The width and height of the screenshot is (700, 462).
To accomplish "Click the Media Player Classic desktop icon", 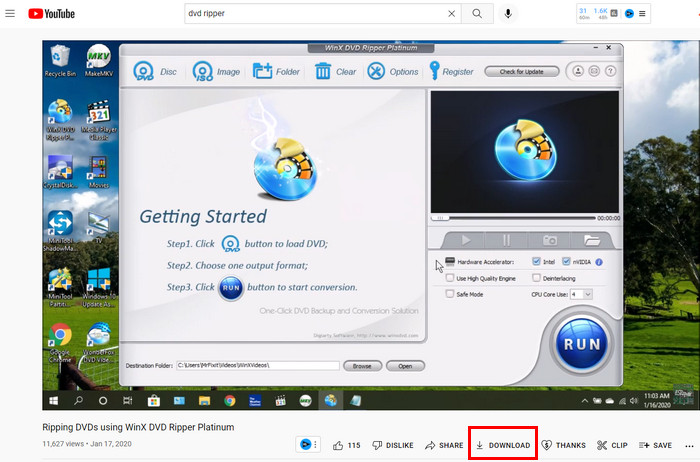I will tap(99, 121).
